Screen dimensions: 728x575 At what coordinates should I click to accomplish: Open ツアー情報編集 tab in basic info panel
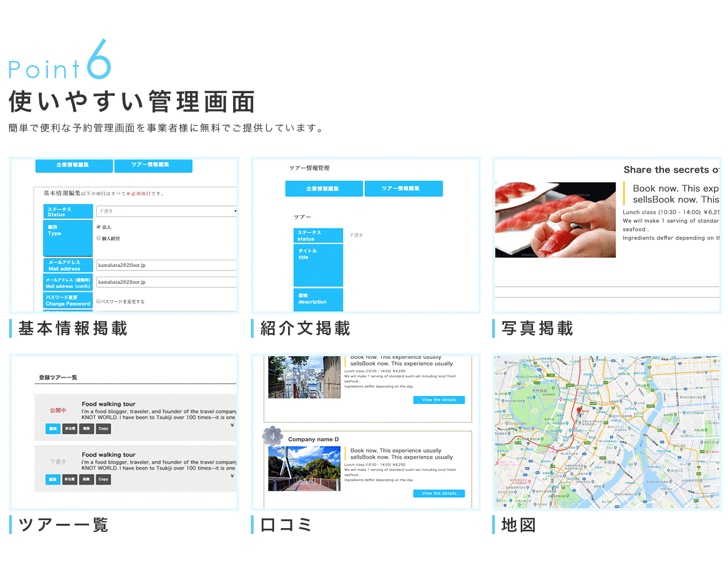(x=153, y=165)
